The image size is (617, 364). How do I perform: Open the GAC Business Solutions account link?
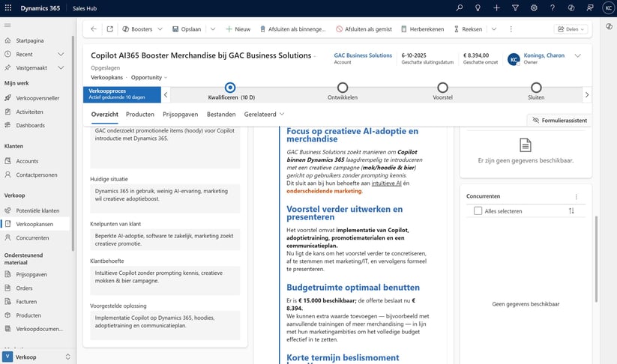click(363, 55)
